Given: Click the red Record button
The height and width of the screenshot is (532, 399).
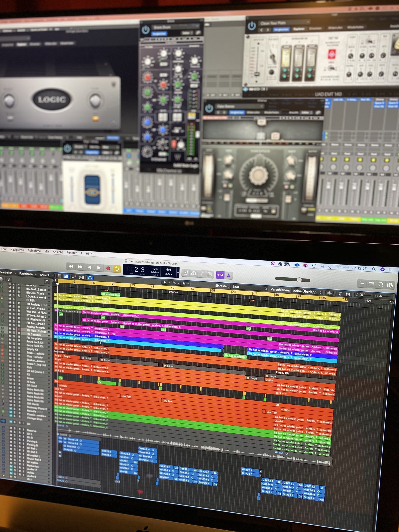Looking at the screenshot, I should coord(108,269).
